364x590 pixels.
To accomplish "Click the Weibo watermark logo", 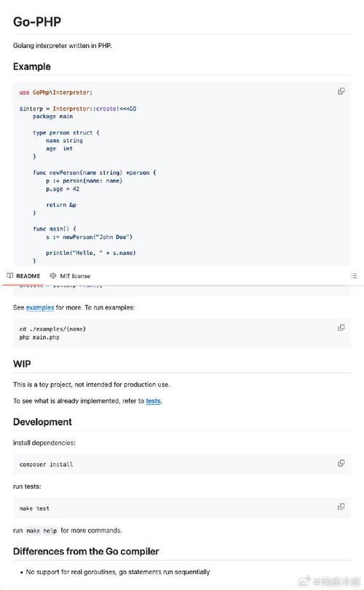I will [x=304, y=581].
